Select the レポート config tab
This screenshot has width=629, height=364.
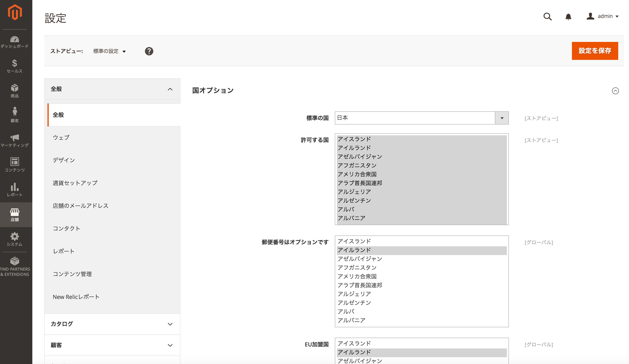(114, 251)
